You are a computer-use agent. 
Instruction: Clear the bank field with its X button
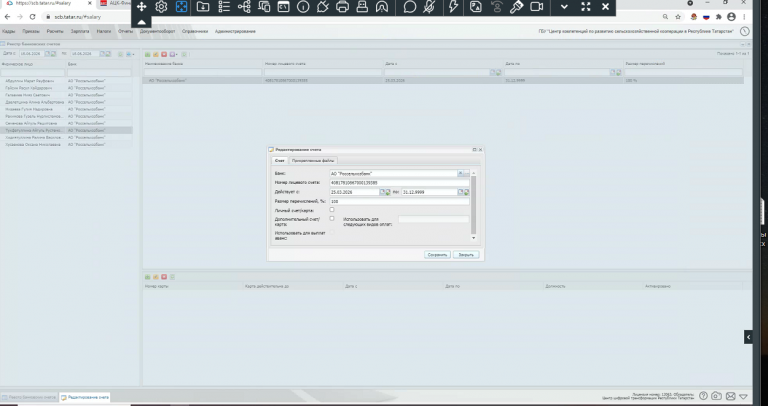[460, 173]
